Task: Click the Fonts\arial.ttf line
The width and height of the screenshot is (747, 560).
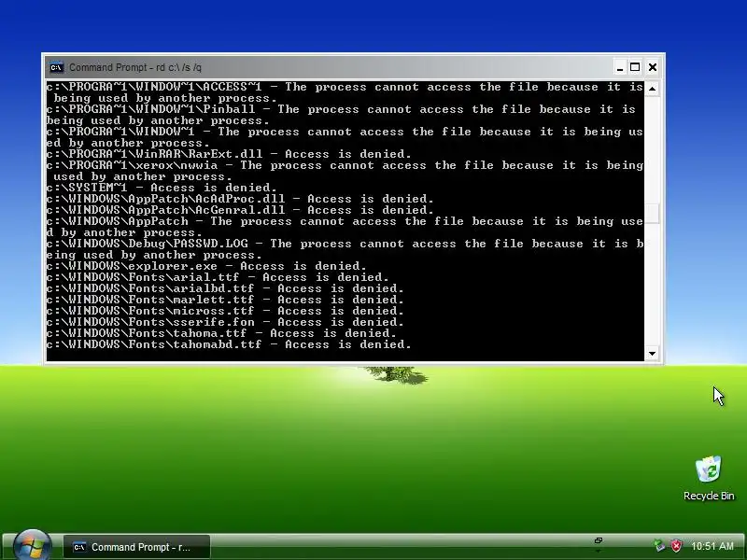Action: tap(218, 277)
